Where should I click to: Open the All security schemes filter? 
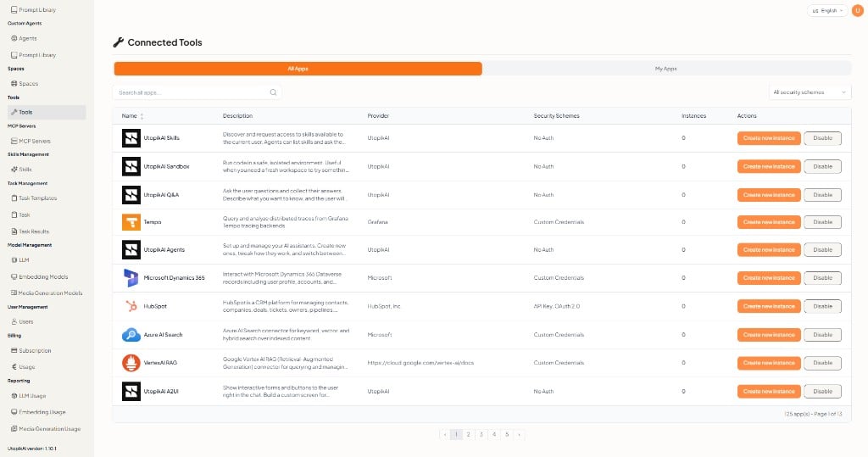810,92
